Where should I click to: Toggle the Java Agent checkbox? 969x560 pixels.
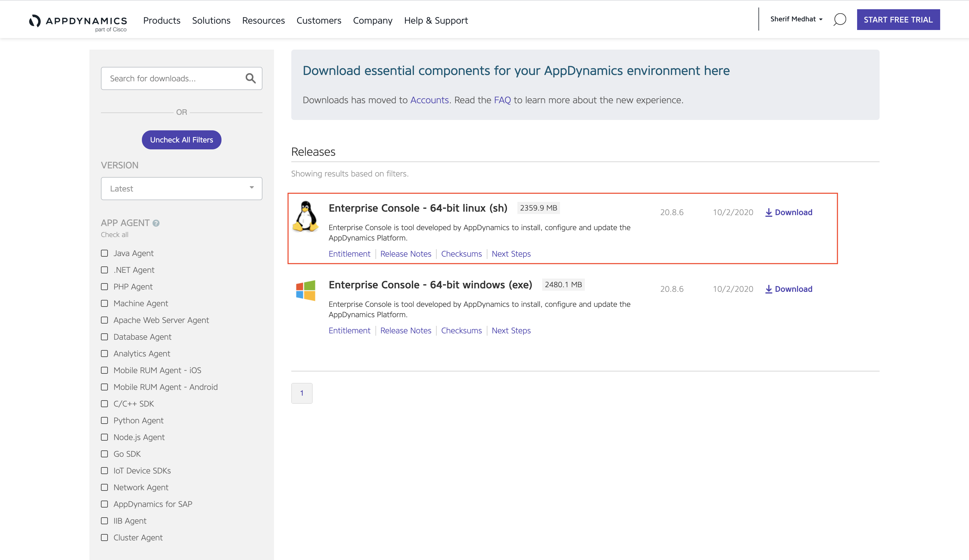point(104,253)
